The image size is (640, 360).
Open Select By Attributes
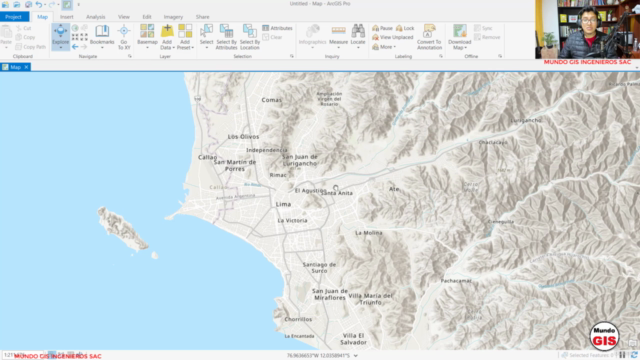point(227,37)
